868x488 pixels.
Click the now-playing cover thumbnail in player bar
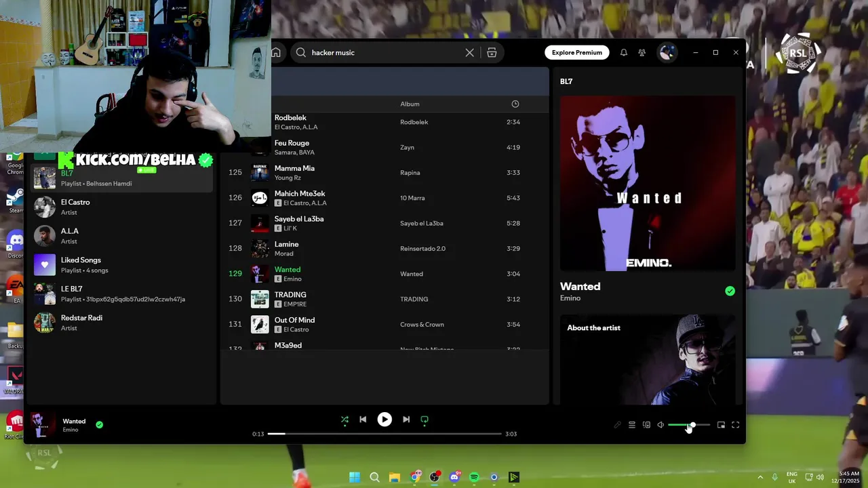(42, 424)
